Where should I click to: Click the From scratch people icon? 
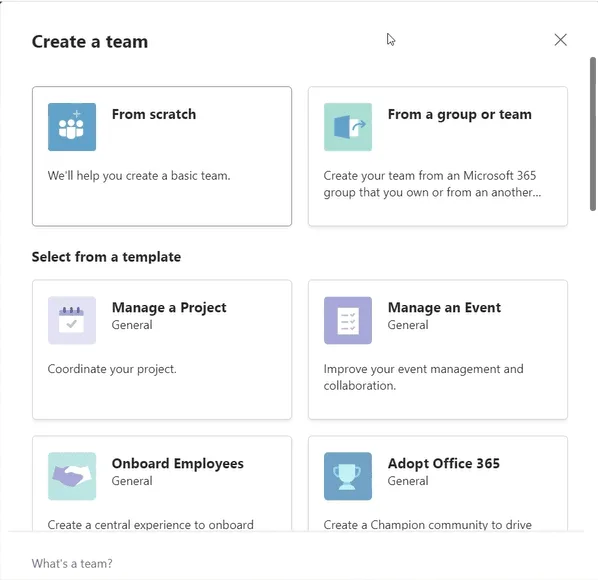(72, 127)
